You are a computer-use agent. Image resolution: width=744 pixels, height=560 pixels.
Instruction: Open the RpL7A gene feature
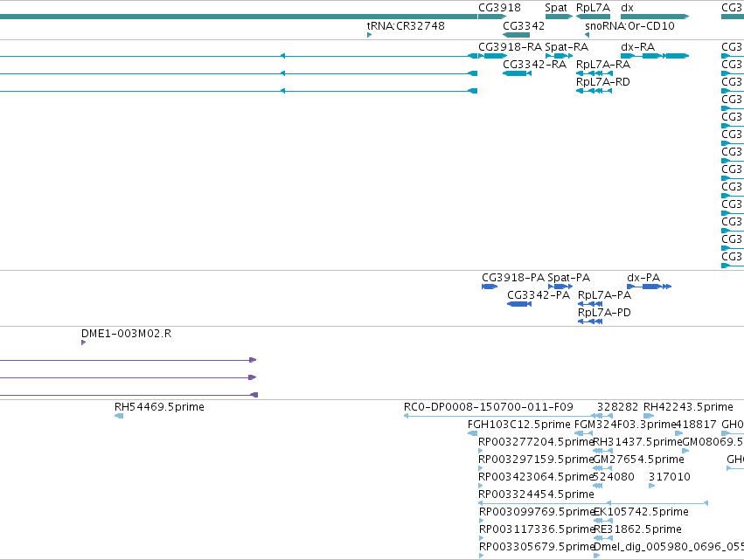click(593, 17)
